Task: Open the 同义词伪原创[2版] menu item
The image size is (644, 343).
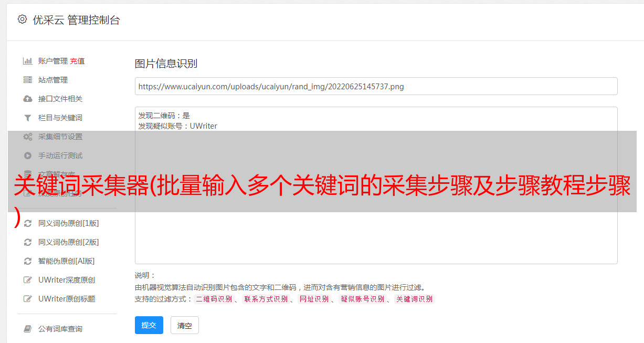Action: tap(68, 242)
